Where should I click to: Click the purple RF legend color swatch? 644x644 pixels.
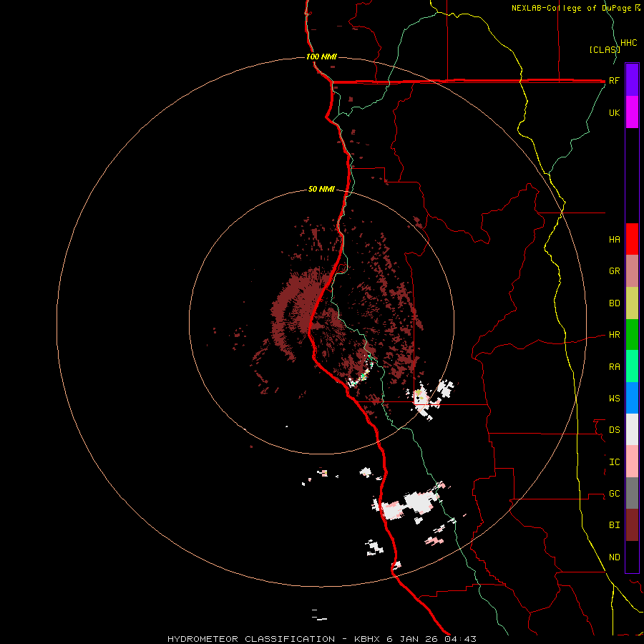pos(632,80)
